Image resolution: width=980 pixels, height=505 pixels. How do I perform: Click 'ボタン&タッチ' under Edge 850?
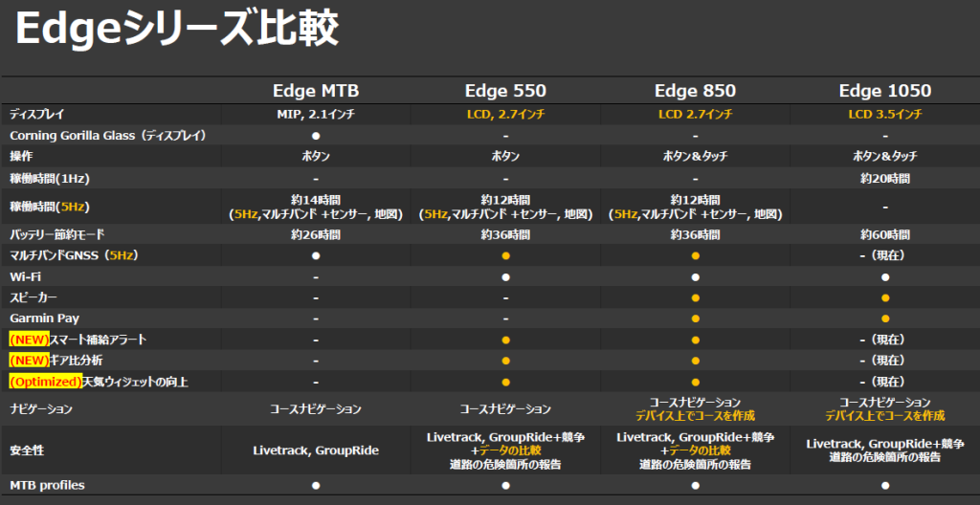(695, 156)
